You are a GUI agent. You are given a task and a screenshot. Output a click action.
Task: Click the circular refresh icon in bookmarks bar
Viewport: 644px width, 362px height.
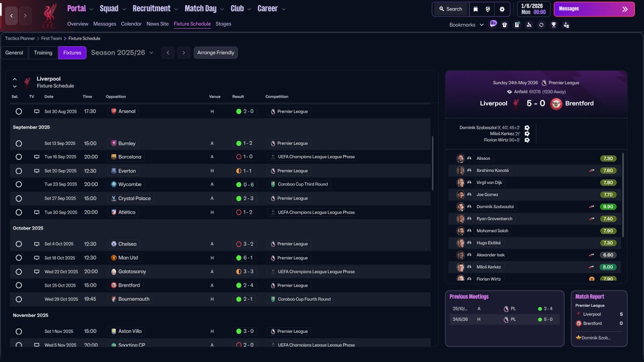(541, 25)
